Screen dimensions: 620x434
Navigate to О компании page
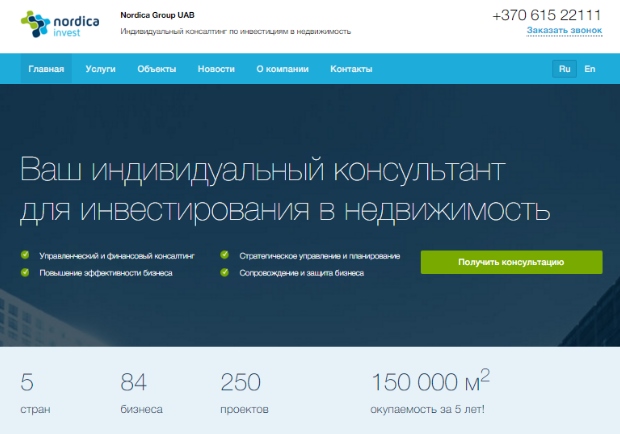click(282, 69)
